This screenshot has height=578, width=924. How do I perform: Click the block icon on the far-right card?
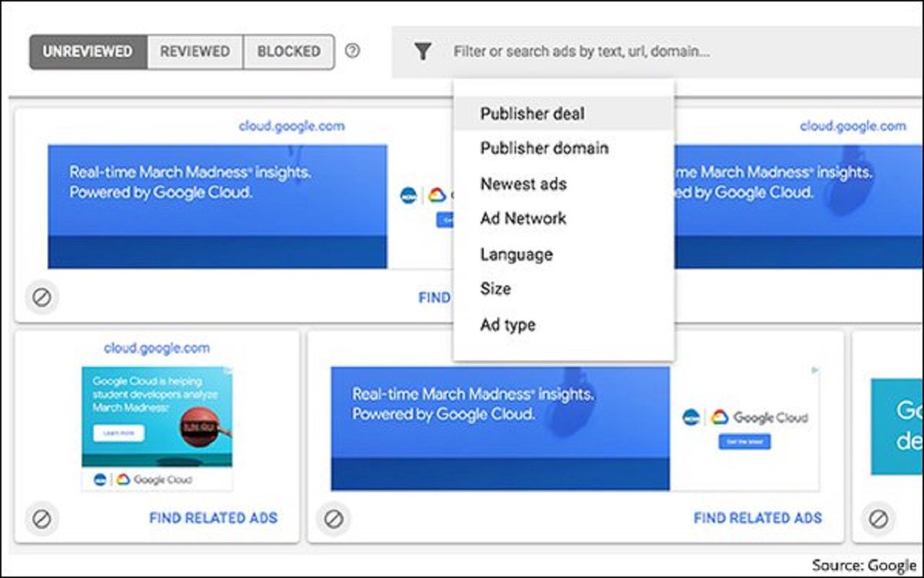click(879, 517)
